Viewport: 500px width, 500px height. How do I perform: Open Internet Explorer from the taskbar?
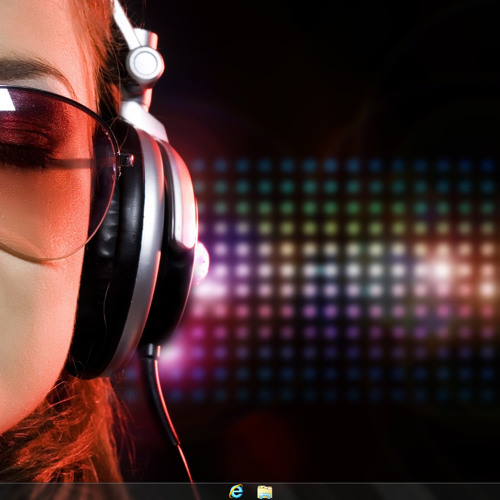(236, 491)
